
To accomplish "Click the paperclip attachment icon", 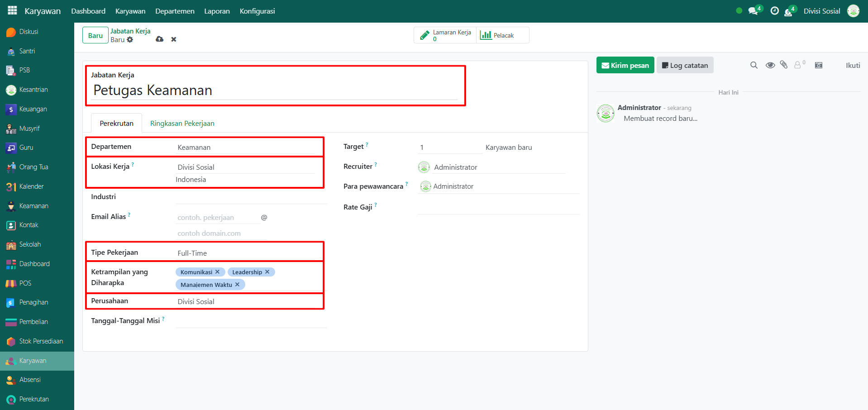I will (x=784, y=65).
